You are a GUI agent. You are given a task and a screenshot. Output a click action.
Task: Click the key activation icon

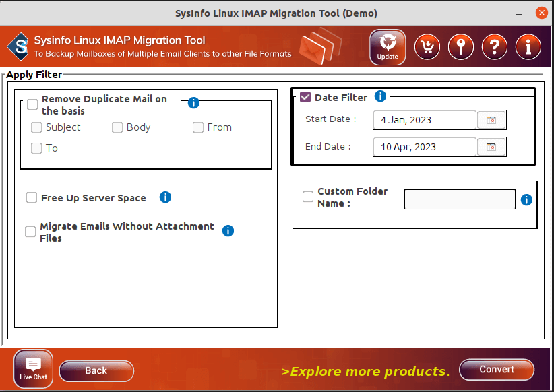(x=461, y=47)
